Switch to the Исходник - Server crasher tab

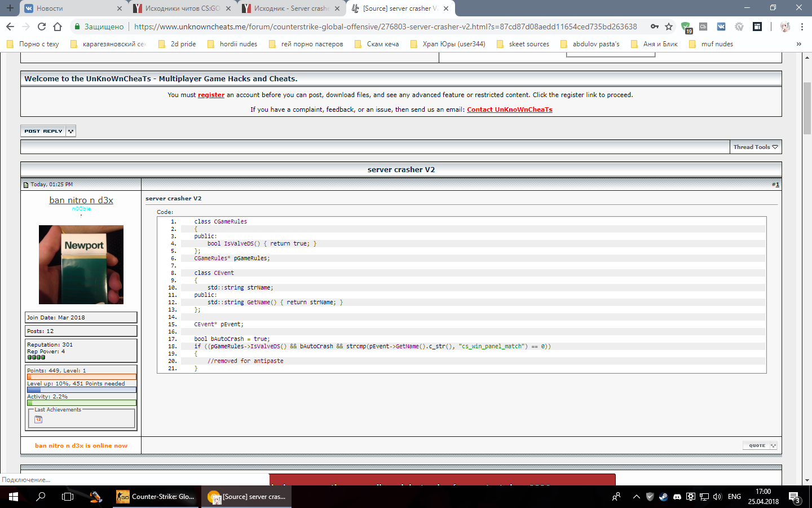[290, 8]
